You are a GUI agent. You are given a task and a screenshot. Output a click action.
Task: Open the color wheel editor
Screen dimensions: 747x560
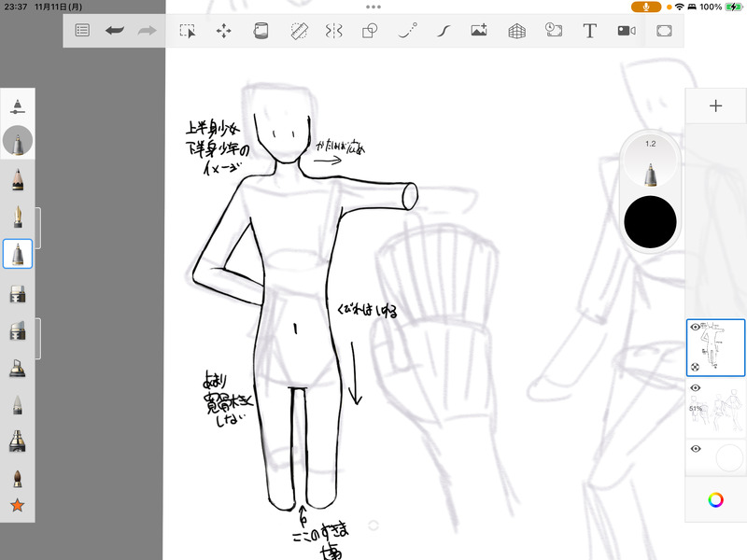click(x=715, y=500)
